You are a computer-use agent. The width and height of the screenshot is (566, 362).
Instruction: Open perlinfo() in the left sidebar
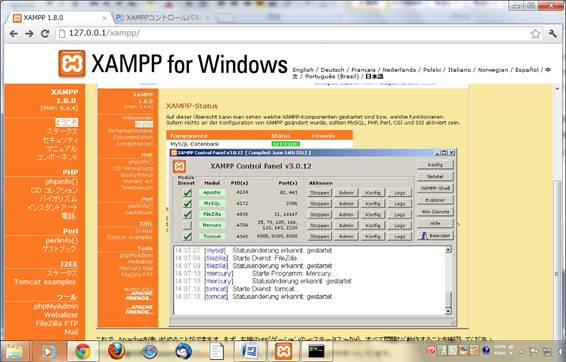point(62,240)
